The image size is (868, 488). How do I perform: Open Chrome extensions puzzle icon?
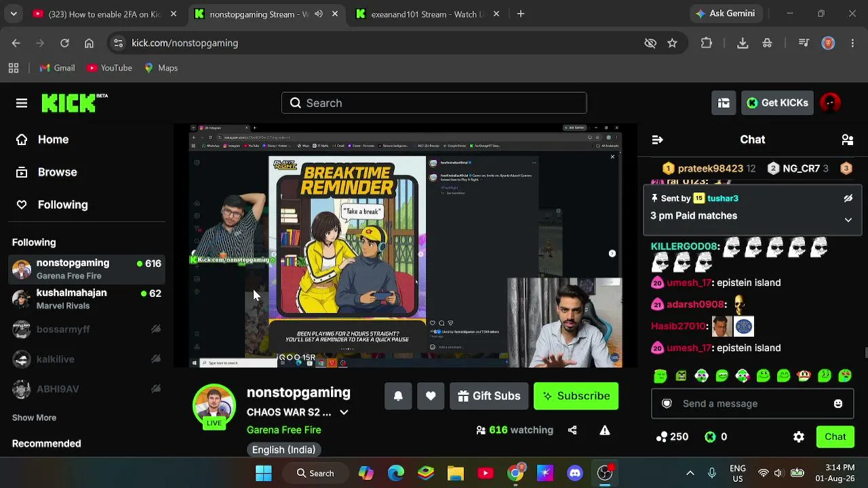click(x=707, y=43)
